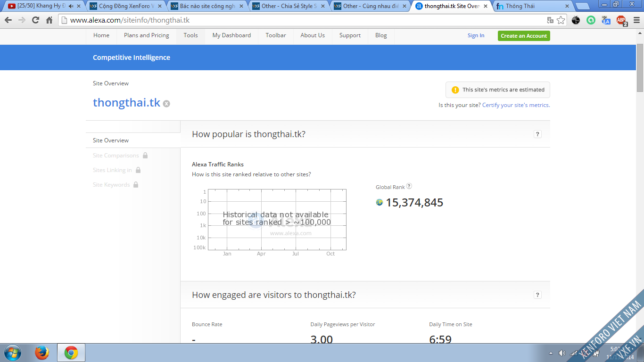Open the Support page
This screenshot has height=362, width=644.
pos(350,35)
